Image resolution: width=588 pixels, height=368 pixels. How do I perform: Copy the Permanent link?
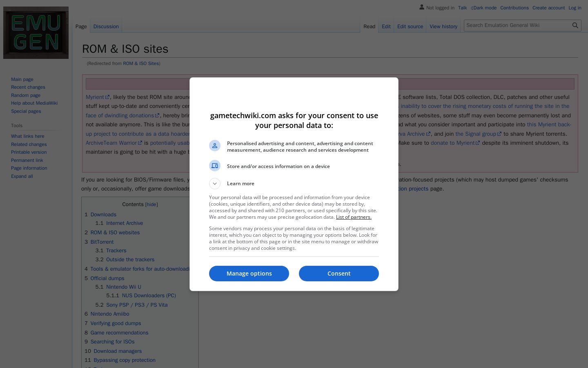[27, 160]
